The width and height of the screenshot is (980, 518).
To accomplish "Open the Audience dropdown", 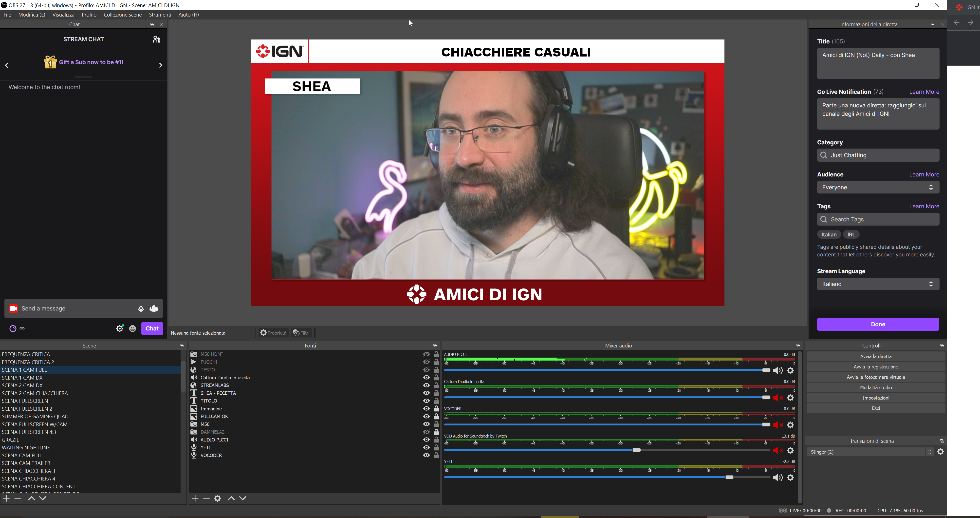I will [x=878, y=187].
